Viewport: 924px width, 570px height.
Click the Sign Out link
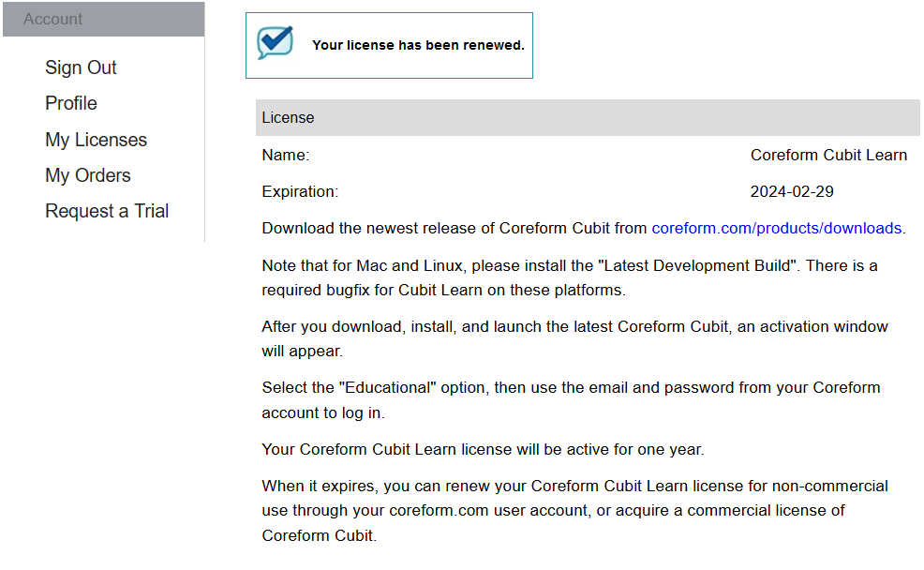pos(81,67)
